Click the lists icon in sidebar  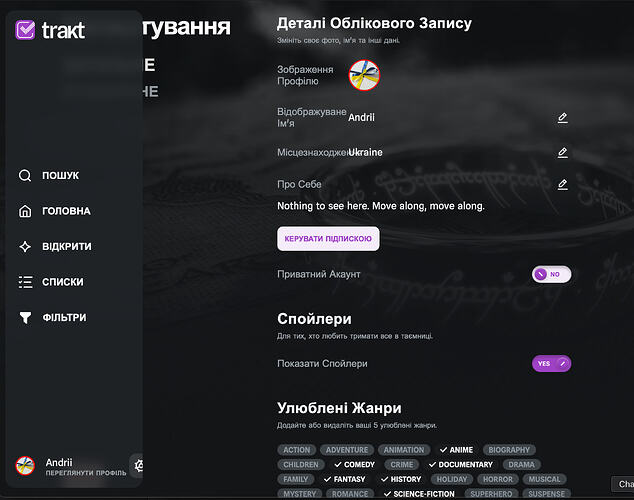pos(25,282)
